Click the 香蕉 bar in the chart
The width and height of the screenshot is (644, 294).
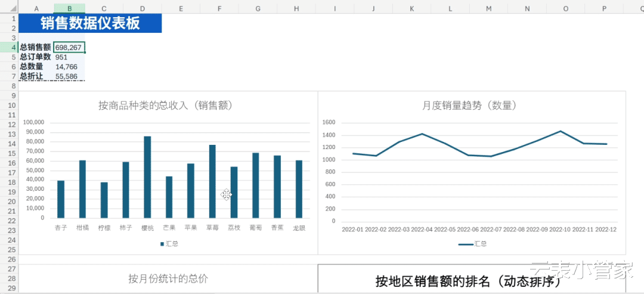coord(277,187)
